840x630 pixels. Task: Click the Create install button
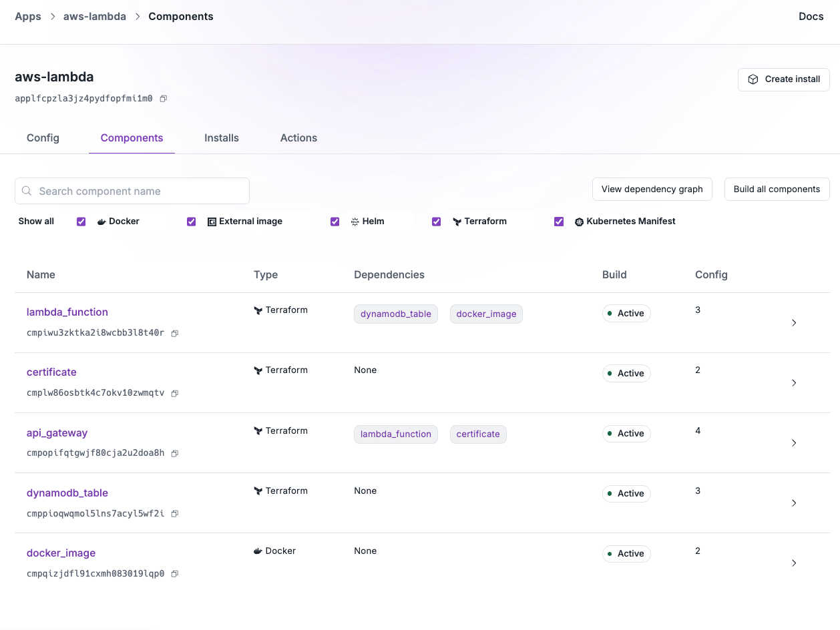784,79
